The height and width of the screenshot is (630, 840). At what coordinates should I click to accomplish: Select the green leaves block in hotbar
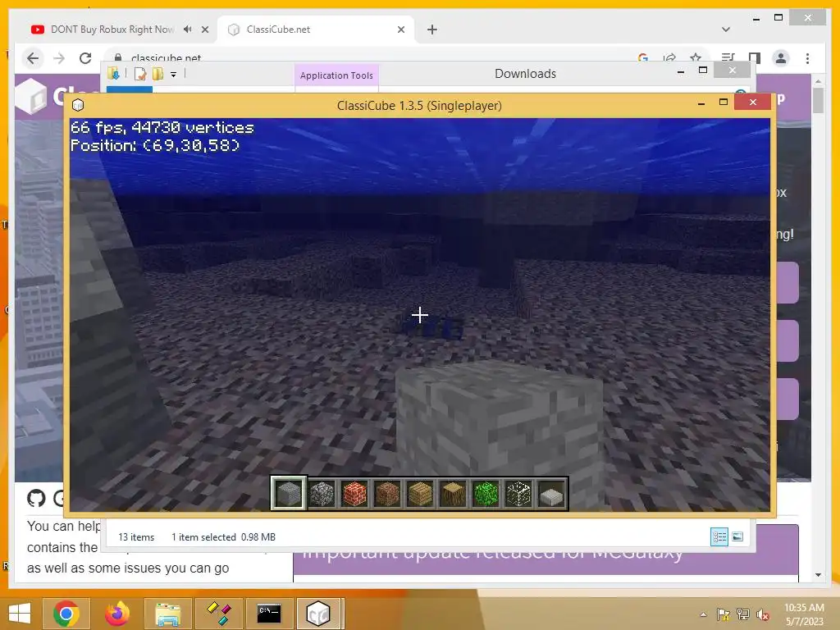(x=486, y=493)
